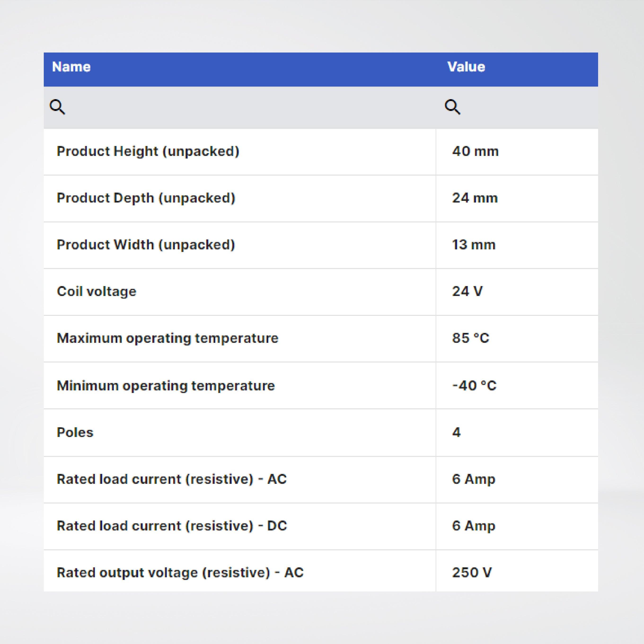Viewport: 644px width, 644px height.
Task: Select '6 Amp' in the DC current row
Action: click(x=517, y=526)
